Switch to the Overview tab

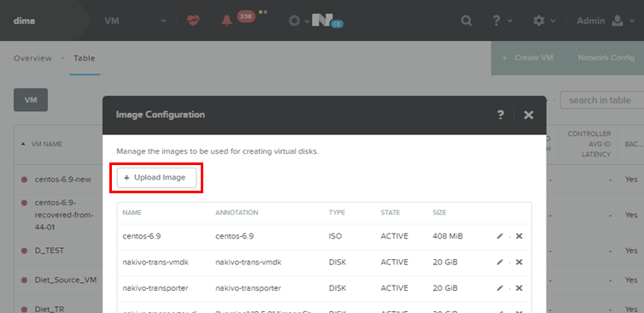coord(32,58)
